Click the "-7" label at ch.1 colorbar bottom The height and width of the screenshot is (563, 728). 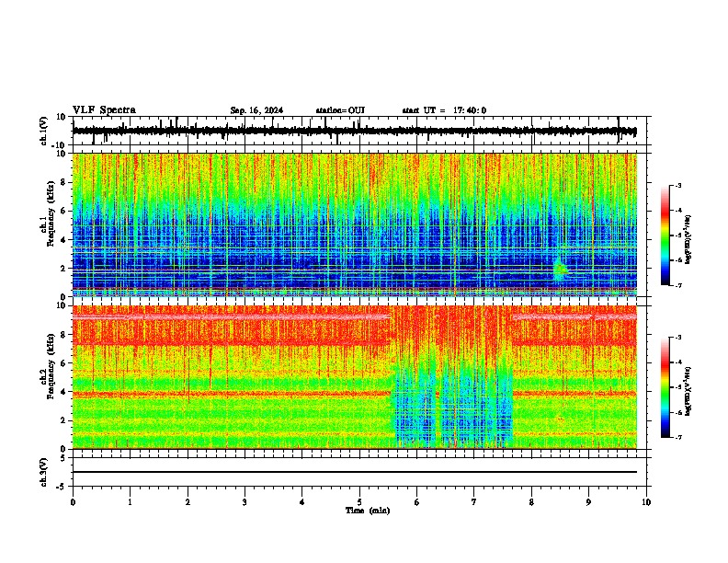[677, 285]
